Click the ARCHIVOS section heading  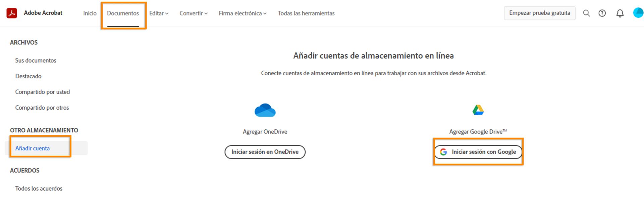(24, 43)
